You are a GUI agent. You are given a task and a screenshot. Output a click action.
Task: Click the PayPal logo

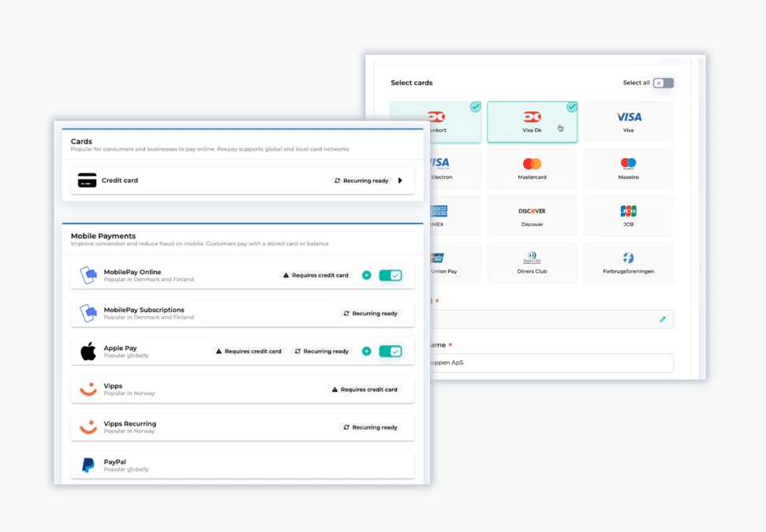(x=88, y=465)
